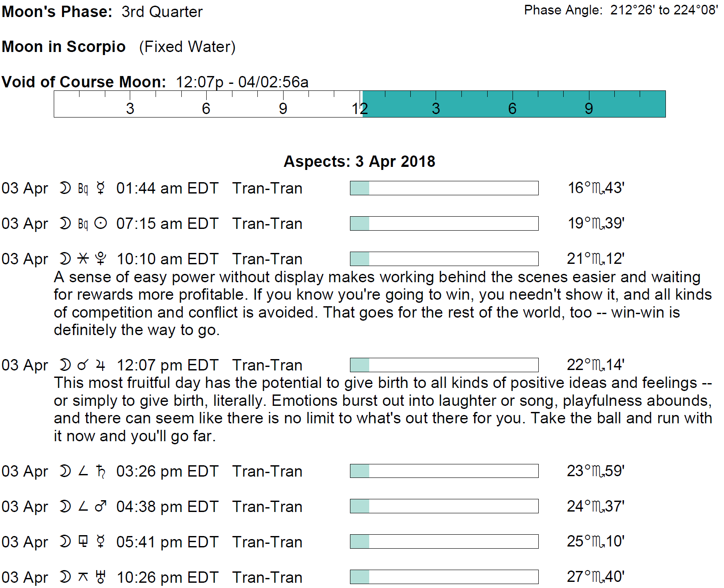The image size is (724, 588).
Task: Select the Saturn glyph in the 03:26 pm row
Action: (100, 471)
